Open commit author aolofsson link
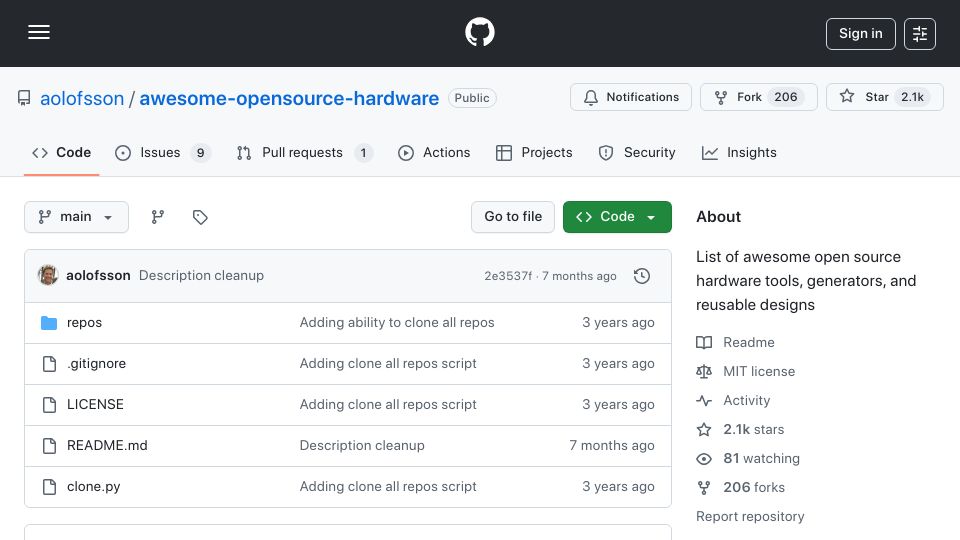960x540 pixels. pyautogui.click(x=98, y=276)
